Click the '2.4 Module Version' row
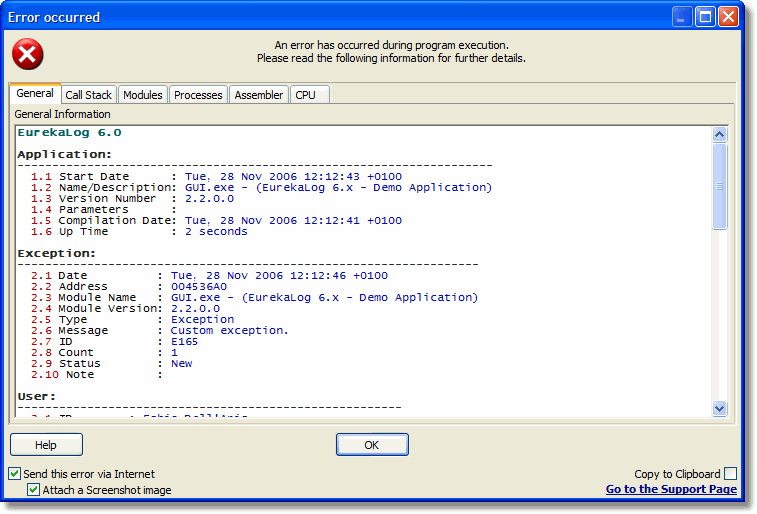Image resolution: width=757 pixels, height=514 pixels. point(126,308)
